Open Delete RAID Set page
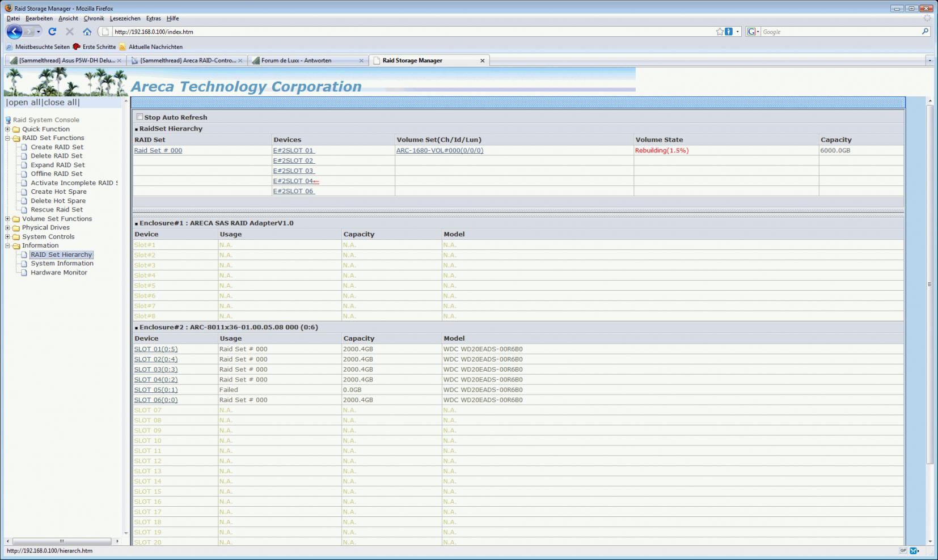 pos(56,156)
